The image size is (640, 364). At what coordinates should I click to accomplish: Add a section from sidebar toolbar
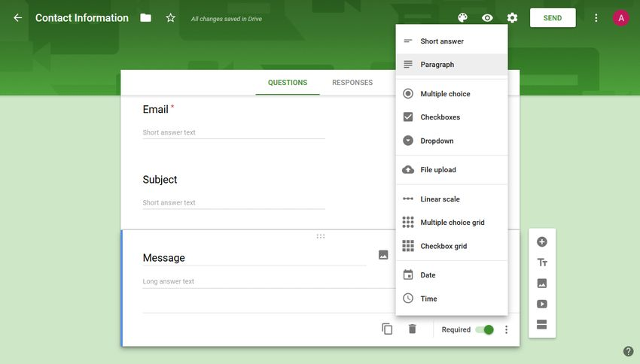click(541, 325)
